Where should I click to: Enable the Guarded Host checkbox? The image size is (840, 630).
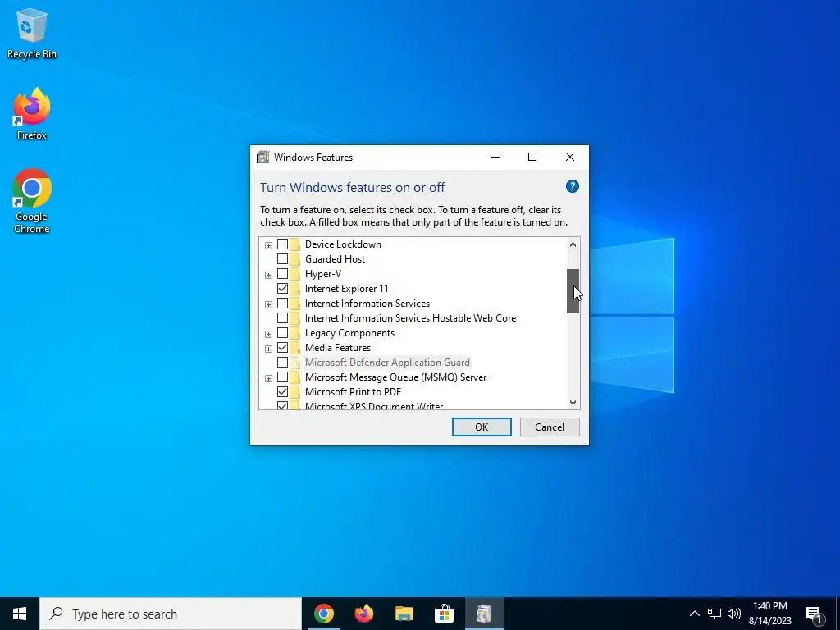282,258
